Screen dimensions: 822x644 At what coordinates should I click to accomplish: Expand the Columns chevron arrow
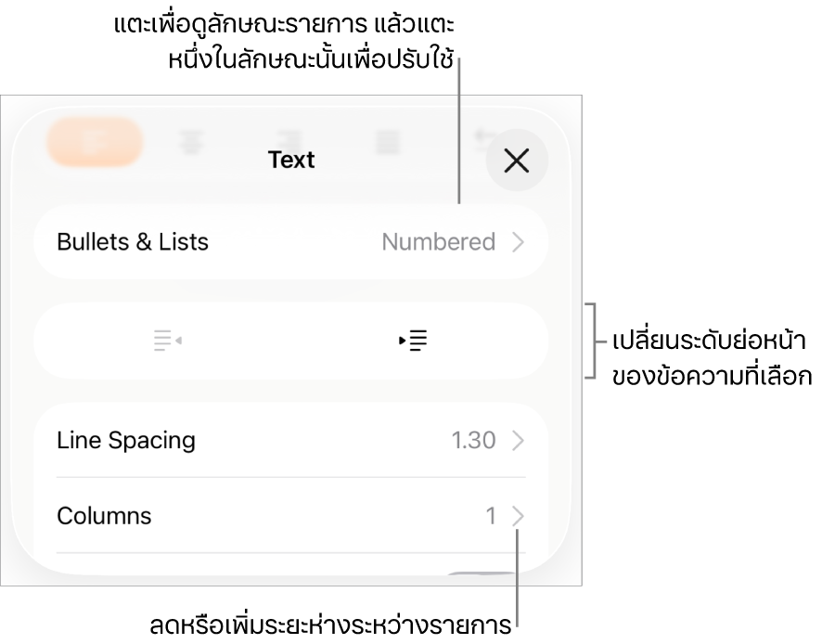[x=519, y=516]
